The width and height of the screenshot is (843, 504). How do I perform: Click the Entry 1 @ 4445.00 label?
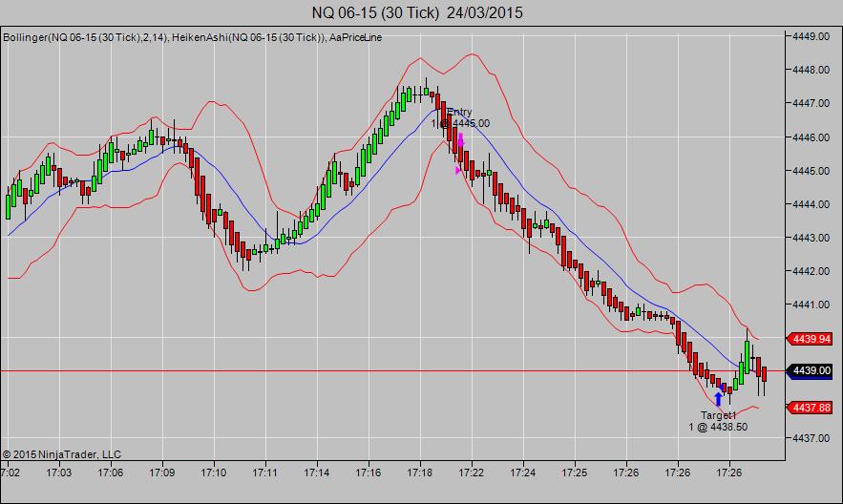tap(460, 117)
